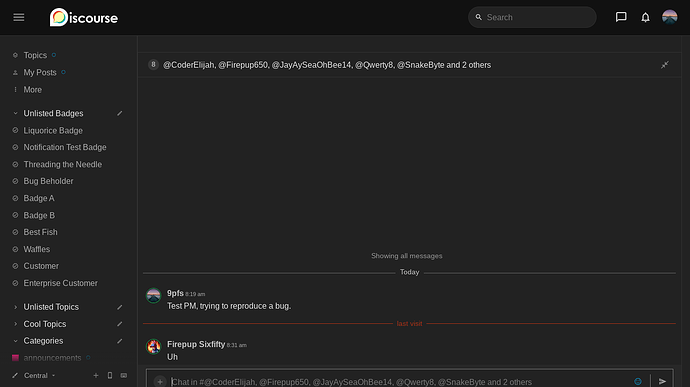The height and width of the screenshot is (387, 690).
Task: Open keyboard shortcuts icon in sidebar footer
Action: 124,376
